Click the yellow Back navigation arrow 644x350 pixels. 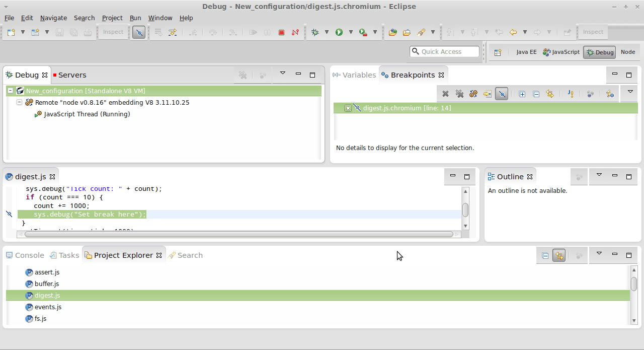click(x=513, y=32)
